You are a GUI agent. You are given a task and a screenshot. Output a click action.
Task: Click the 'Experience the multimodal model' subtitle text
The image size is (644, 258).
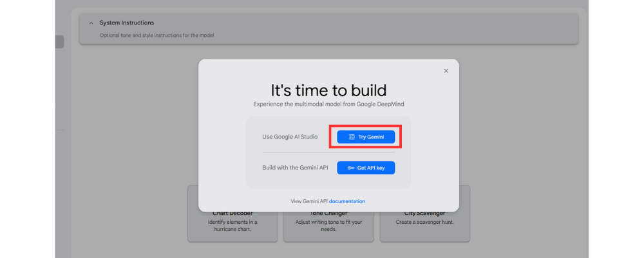click(328, 104)
